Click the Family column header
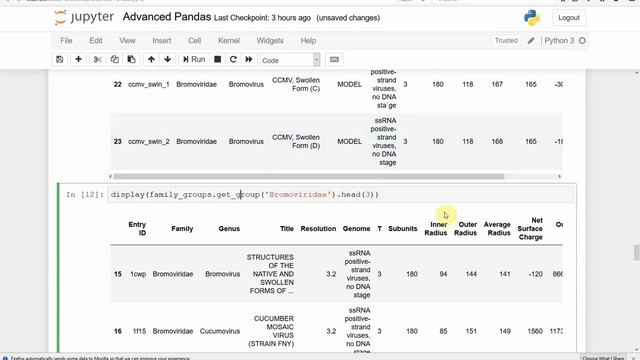Image resolution: width=640 pixels, height=360 pixels. coord(182,229)
